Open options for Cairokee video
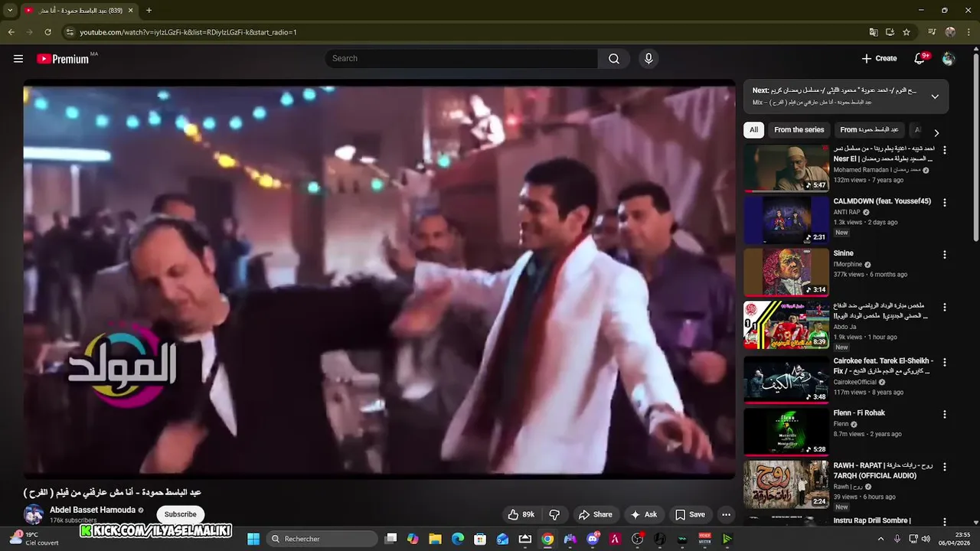This screenshot has width=980, height=551. pyautogui.click(x=945, y=362)
